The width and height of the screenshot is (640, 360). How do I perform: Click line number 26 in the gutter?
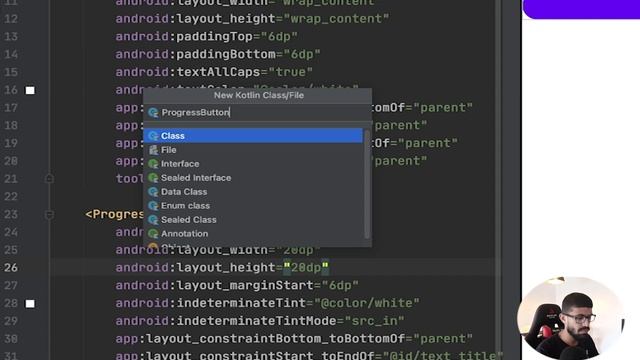[x=11, y=268]
